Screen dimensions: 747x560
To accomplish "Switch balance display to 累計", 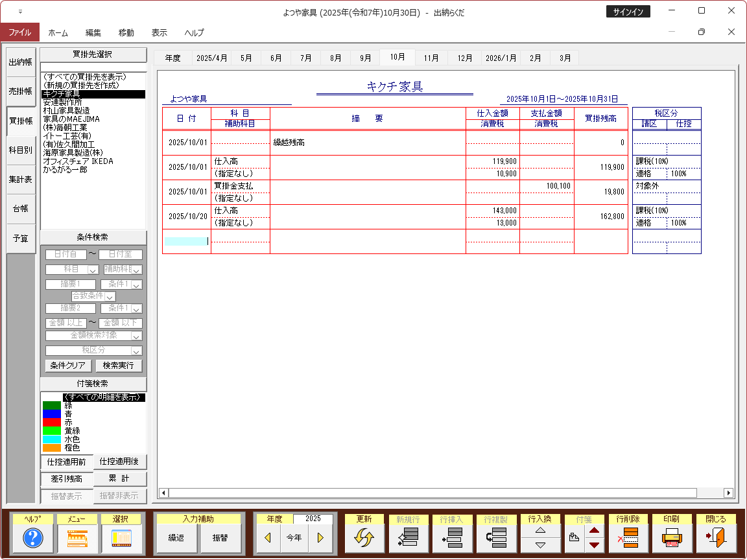I will click(x=120, y=479).
